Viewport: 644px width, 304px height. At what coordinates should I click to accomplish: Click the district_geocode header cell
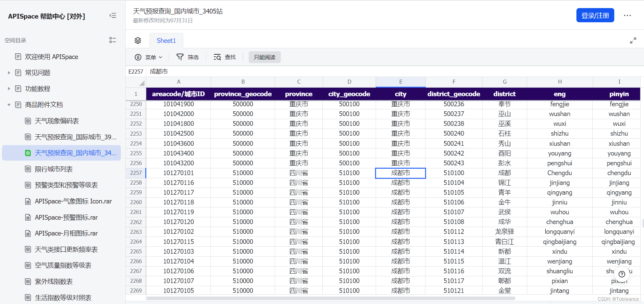coord(454,94)
